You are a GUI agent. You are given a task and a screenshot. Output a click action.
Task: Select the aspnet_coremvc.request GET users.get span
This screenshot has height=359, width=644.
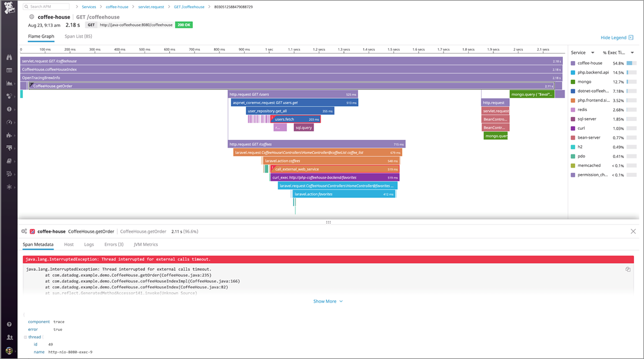tap(295, 103)
